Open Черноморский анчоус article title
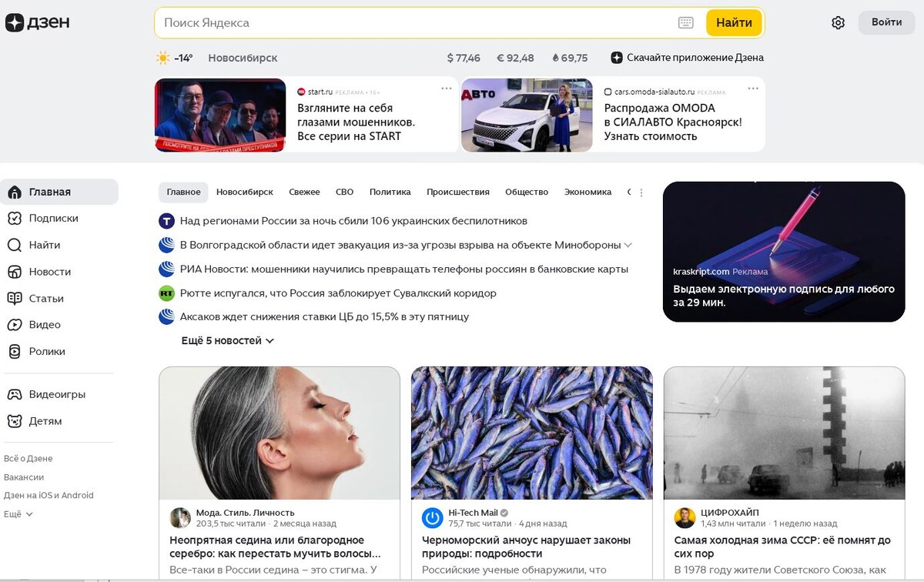This screenshot has width=924, height=582. click(x=527, y=547)
